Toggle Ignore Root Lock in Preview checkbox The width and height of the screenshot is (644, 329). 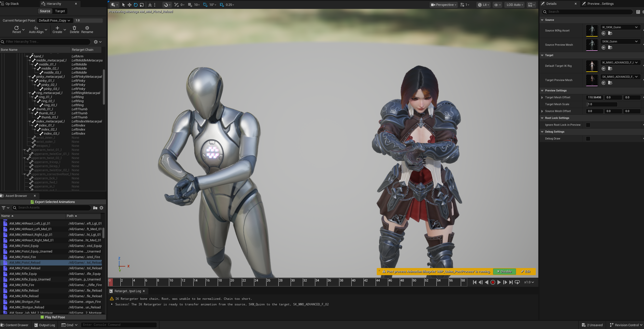pos(588,125)
